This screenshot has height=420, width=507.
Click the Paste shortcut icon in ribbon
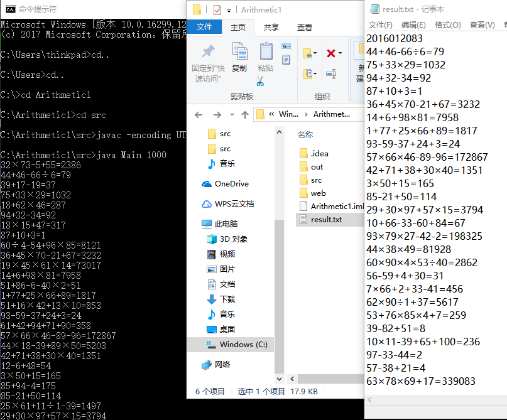[286, 60]
